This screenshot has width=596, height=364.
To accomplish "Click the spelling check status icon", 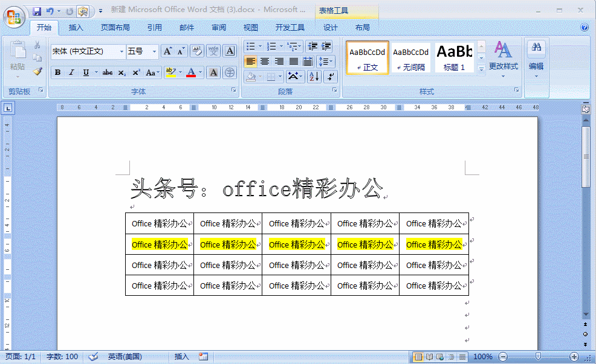I will pyautogui.click(x=93, y=356).
